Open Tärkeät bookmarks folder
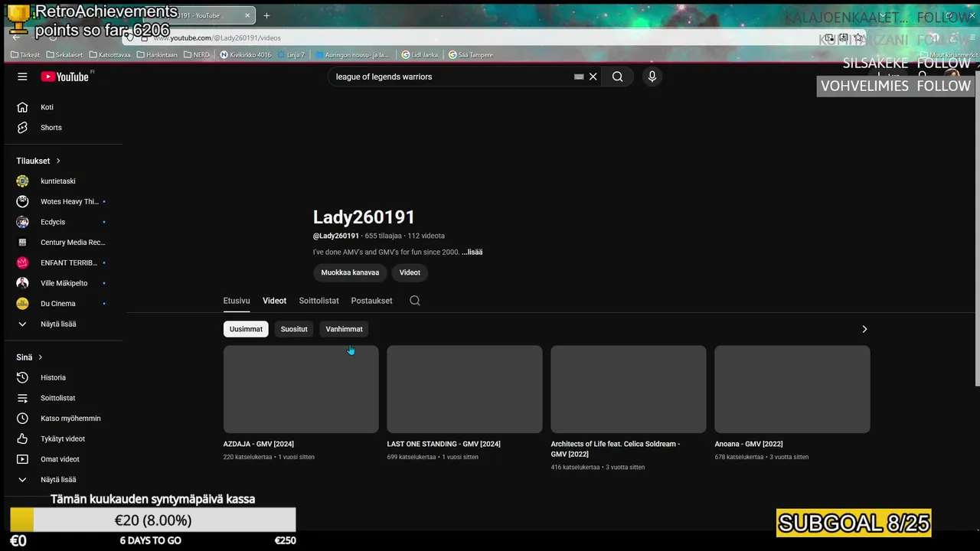The image size is (980, 551). [x=25, y=55]
